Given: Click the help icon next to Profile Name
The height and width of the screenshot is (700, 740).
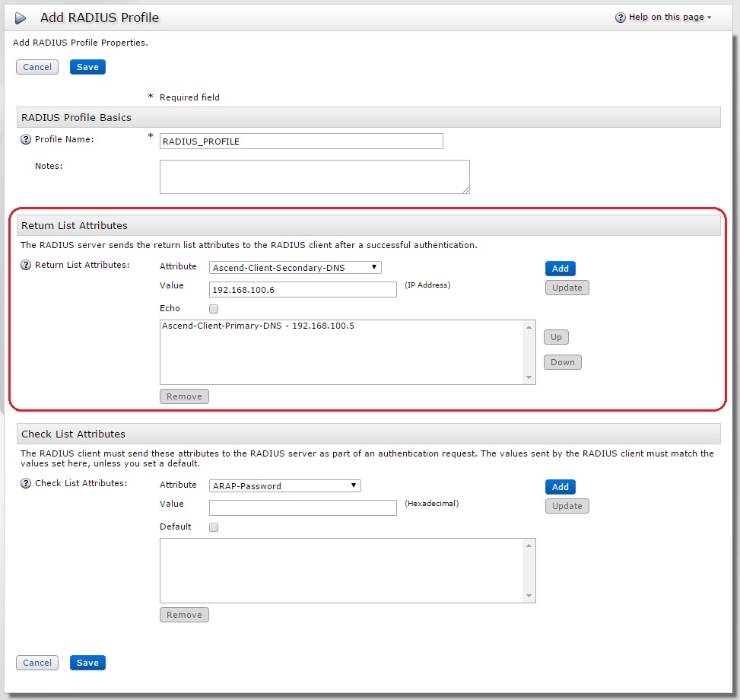Looking at the screenshot, I should (x=26, y=140).
